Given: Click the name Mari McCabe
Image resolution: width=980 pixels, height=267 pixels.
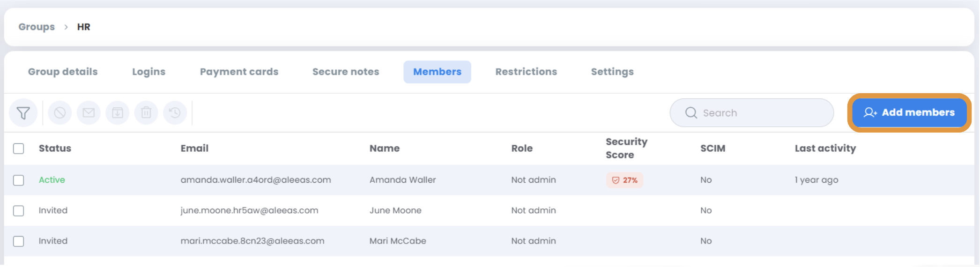Looking at the screenshot, I should coord(398,241).
